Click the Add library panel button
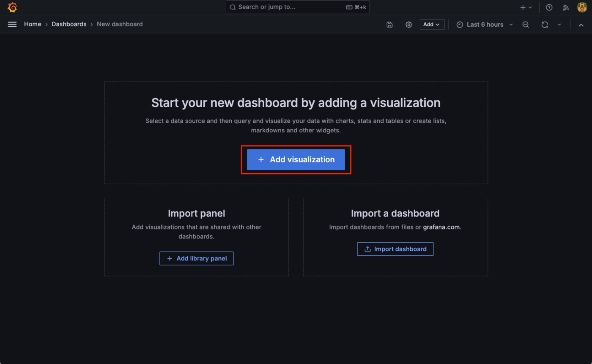The height and width of the screenshot is (364, 592). coord(196,258)
